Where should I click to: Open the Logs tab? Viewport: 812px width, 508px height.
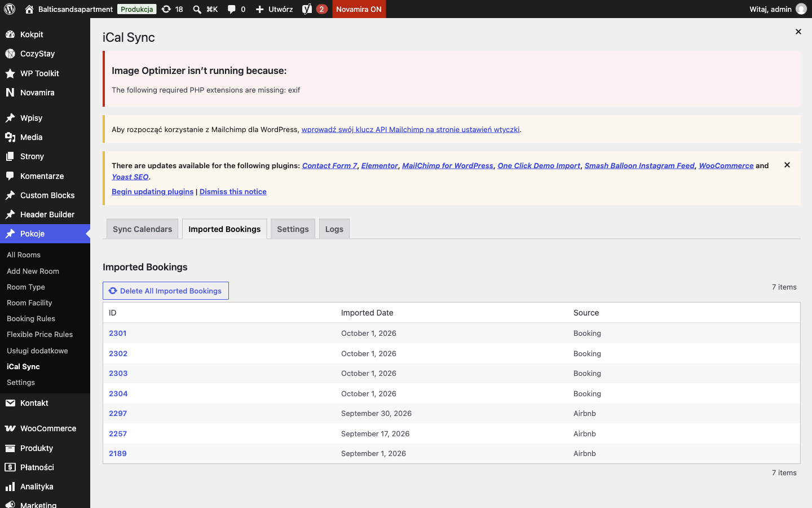click(334, 229)
